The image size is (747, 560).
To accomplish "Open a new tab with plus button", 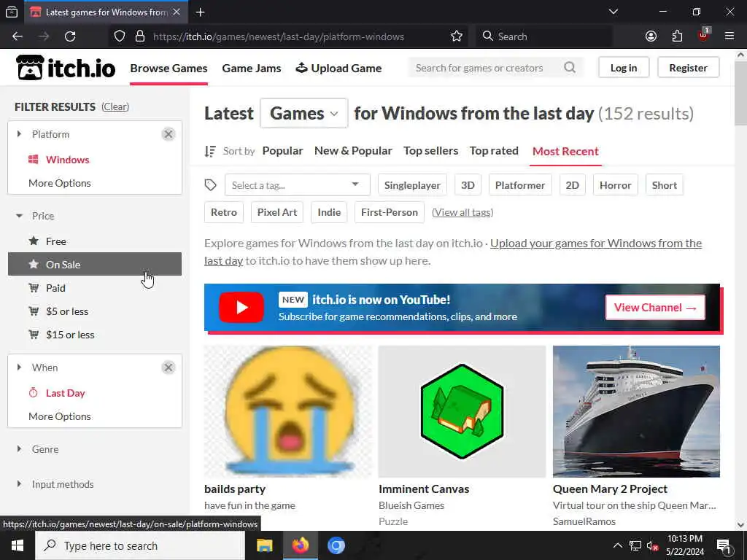I will tap(200, 12).
